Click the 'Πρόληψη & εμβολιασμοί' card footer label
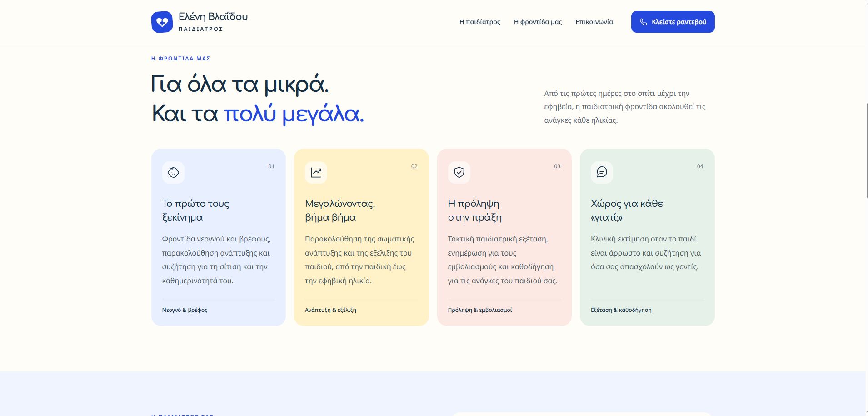The image size is (868, 416). (x=480, y=310)
